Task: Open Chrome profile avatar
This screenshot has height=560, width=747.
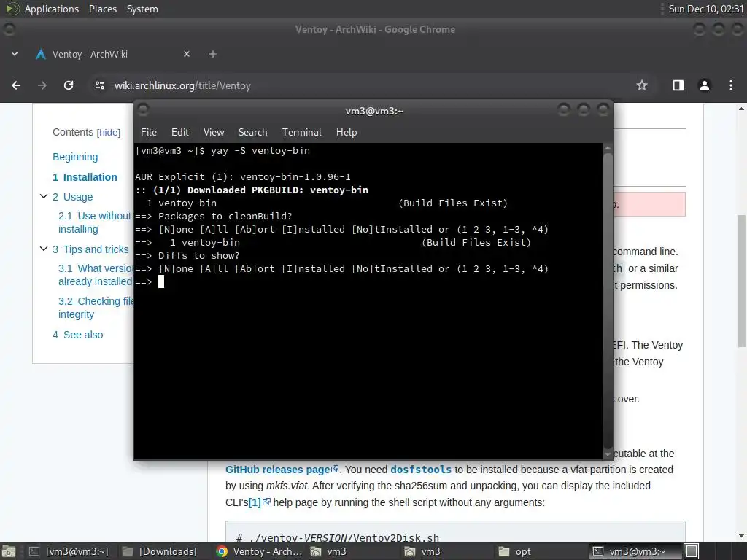Action: [x=704, y=85]
